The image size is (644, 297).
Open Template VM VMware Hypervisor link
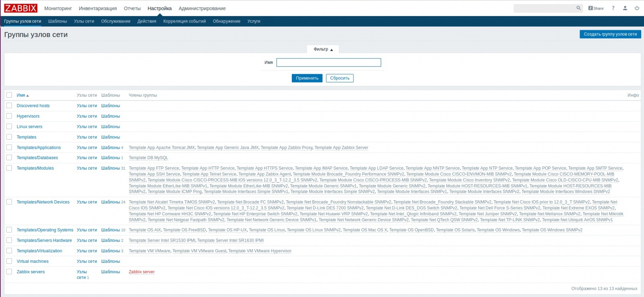pyautogui.click(x=260, y=251)
